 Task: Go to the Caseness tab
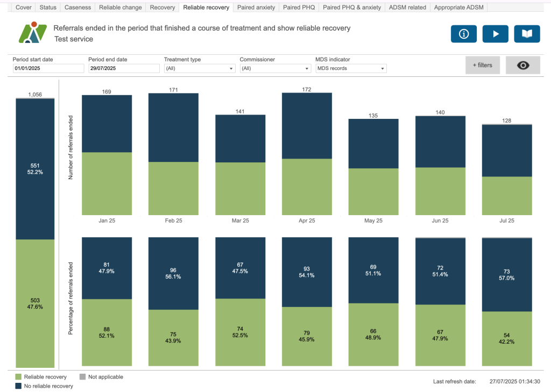click(77, 8)
